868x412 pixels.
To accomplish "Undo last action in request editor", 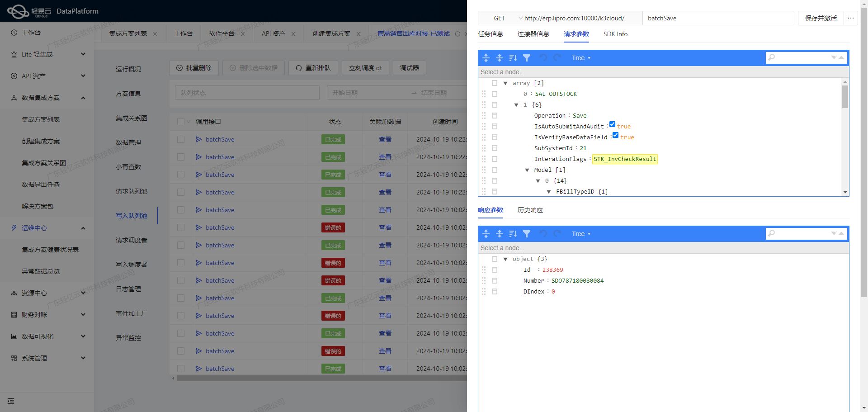I will [x=543, y=58].
